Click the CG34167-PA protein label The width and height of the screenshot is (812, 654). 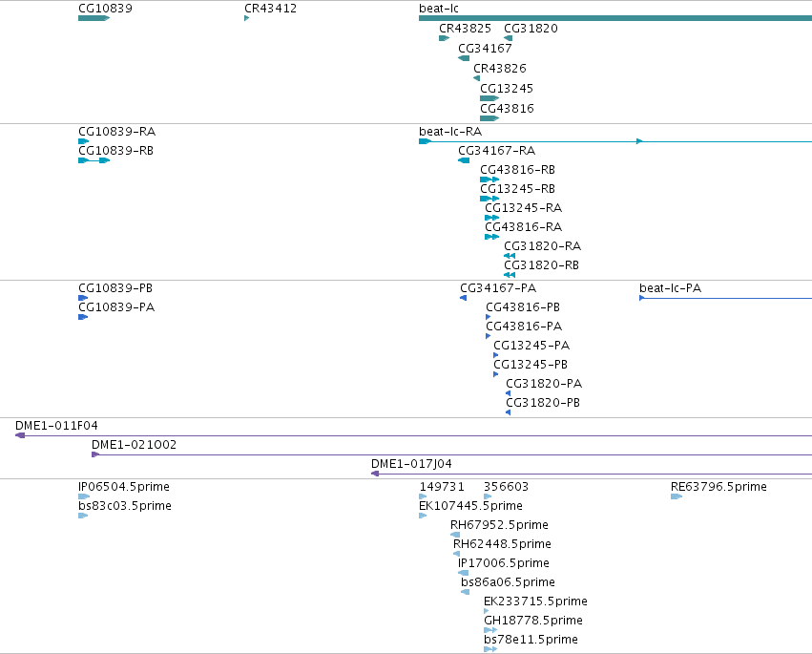[498, 288]
